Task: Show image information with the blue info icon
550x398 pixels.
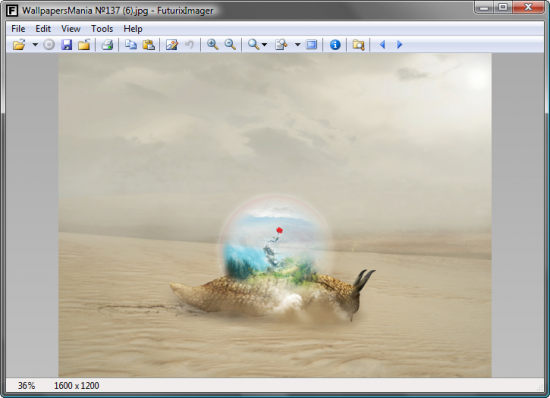Action: coord(335,45)
